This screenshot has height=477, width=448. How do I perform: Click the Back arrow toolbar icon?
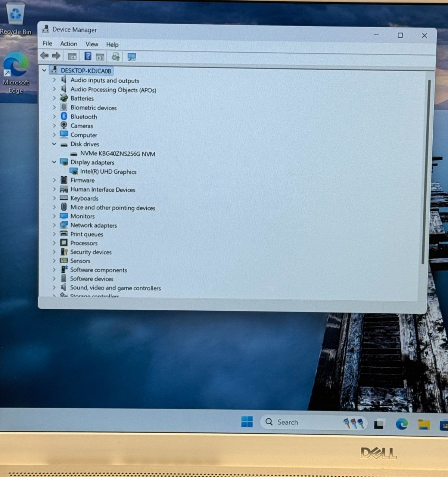tap(44, 56)
